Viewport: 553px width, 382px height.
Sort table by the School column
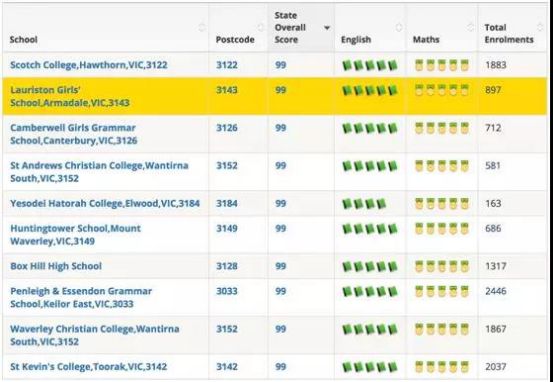coord(24,40)
